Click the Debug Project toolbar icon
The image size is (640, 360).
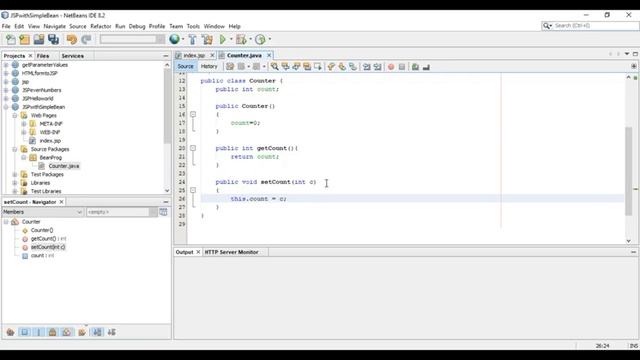click(x=241, y=40)
